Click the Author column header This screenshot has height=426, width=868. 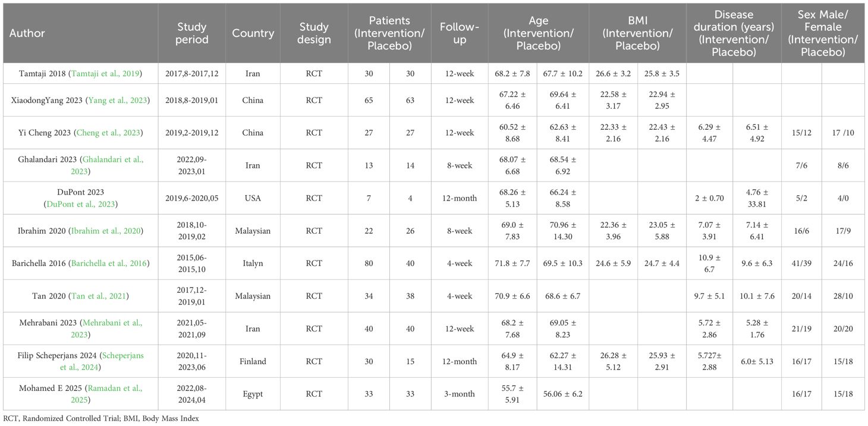pyautogui.click(x=27, y=33)
